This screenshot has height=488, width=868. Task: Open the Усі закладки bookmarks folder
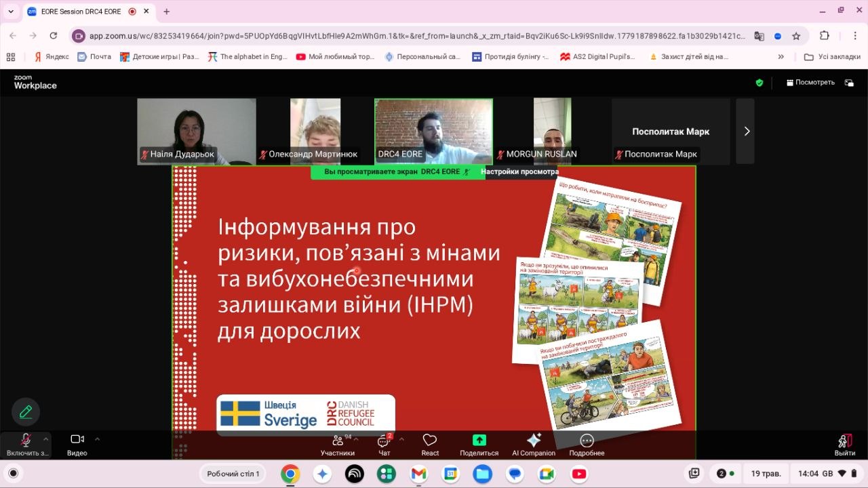click(x=832, y=57)
